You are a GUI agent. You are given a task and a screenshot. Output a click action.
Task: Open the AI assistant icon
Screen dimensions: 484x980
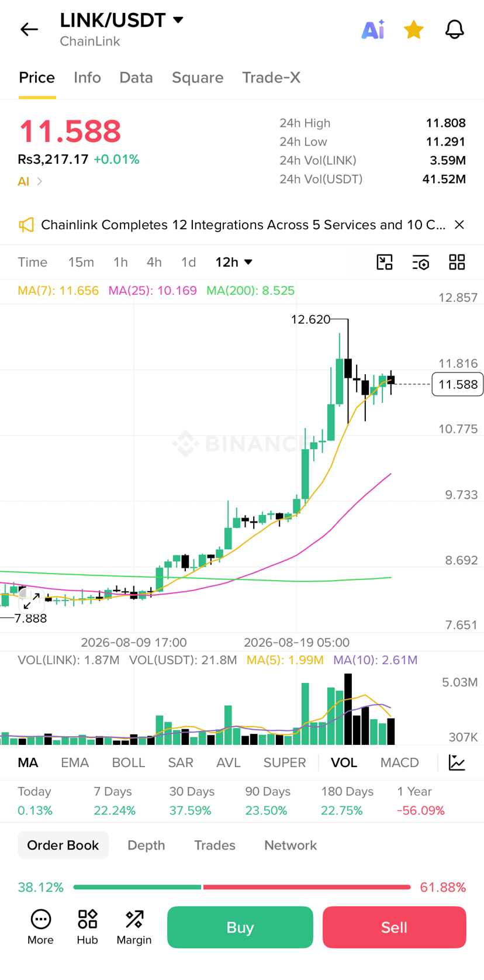pos(373,29)
